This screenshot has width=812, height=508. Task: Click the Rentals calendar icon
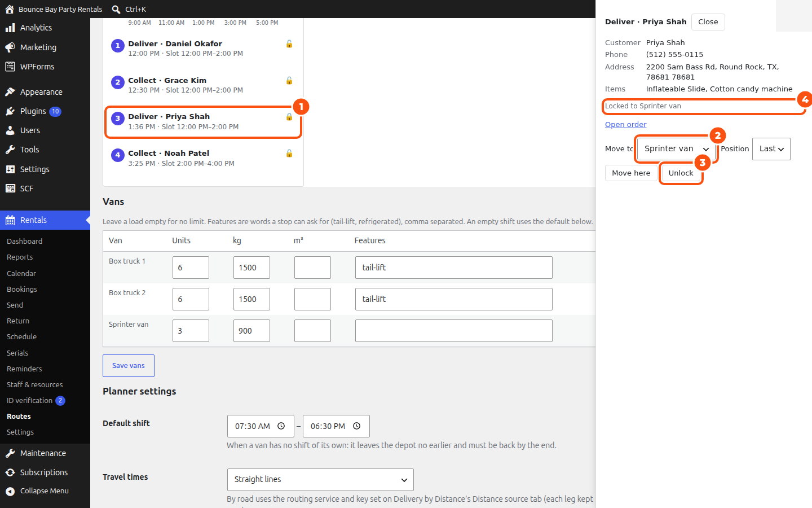tap(10, 220)
